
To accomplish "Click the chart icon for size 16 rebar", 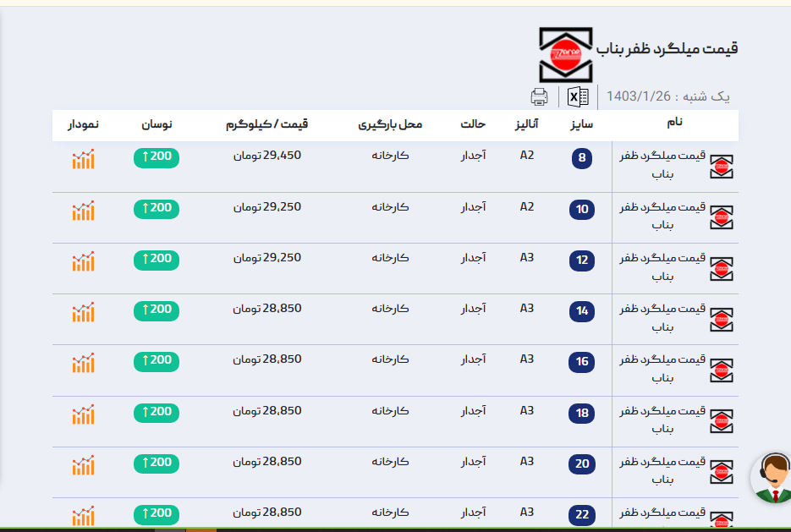I will point(83,363).
